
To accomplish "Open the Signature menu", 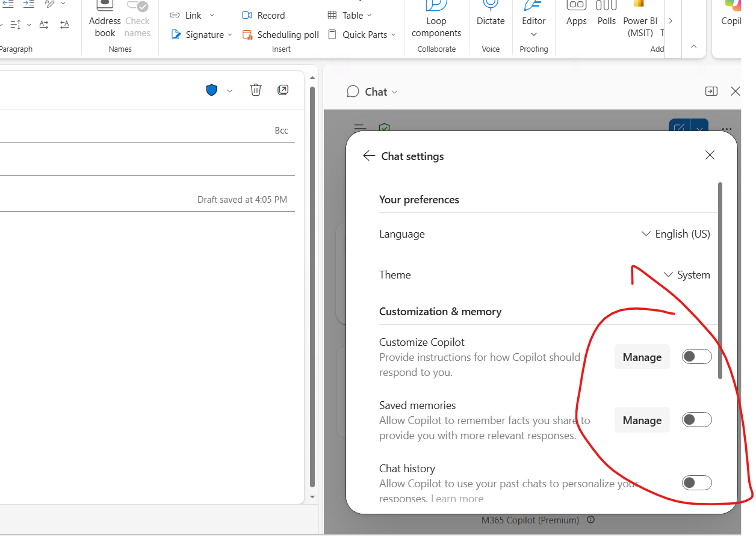I will [x=198, y=34].
